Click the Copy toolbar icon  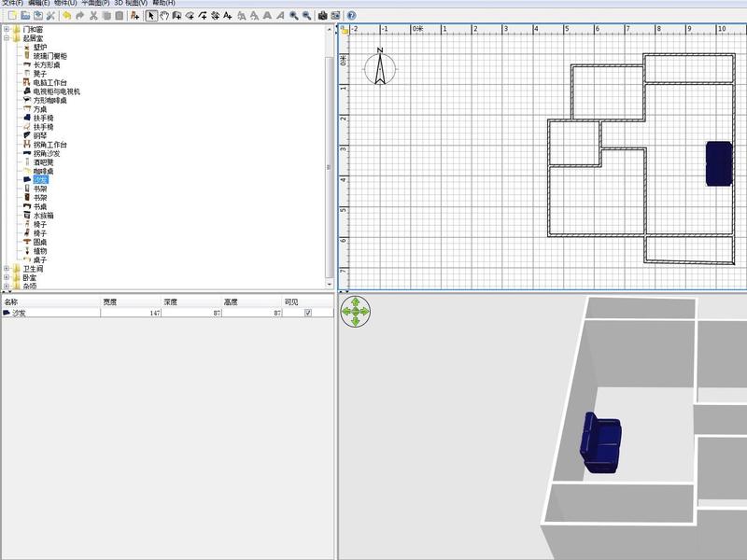click(106, 16)
